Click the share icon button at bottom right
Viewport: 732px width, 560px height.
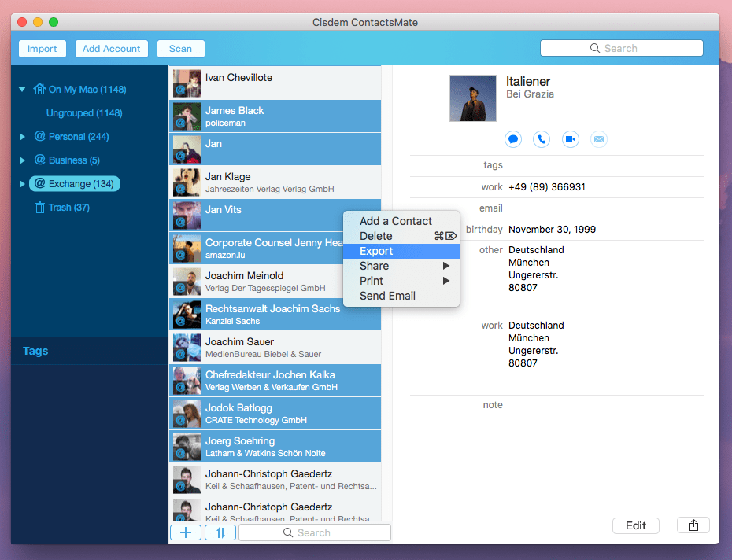693,525
